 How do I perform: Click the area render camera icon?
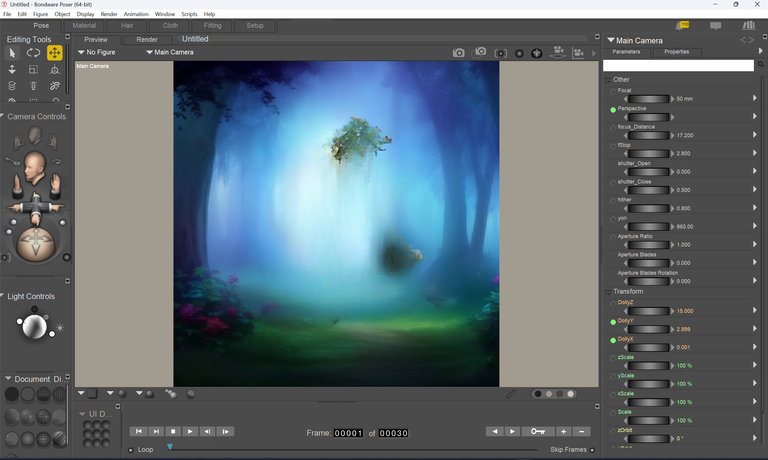tap(480, 52)
